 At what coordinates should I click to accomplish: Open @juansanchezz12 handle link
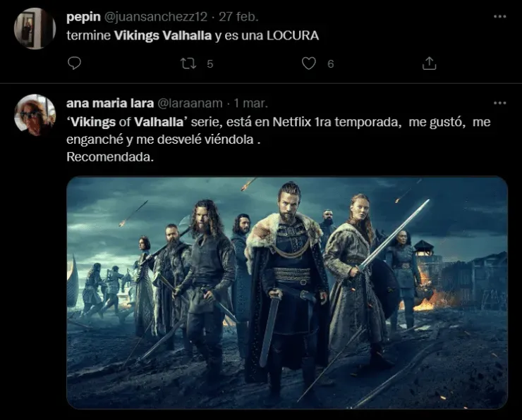click(x=156, y=17)
